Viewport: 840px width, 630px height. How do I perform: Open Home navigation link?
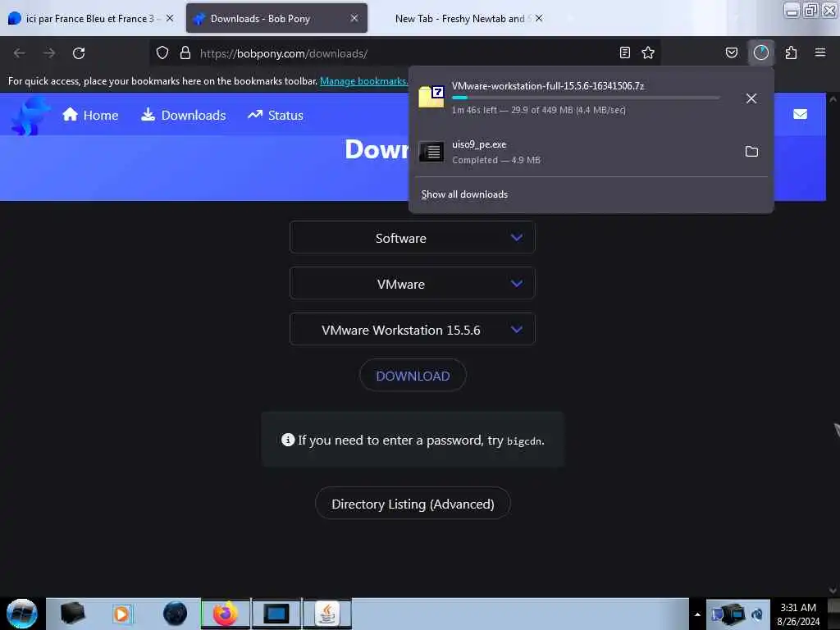(x=90, y=115)
